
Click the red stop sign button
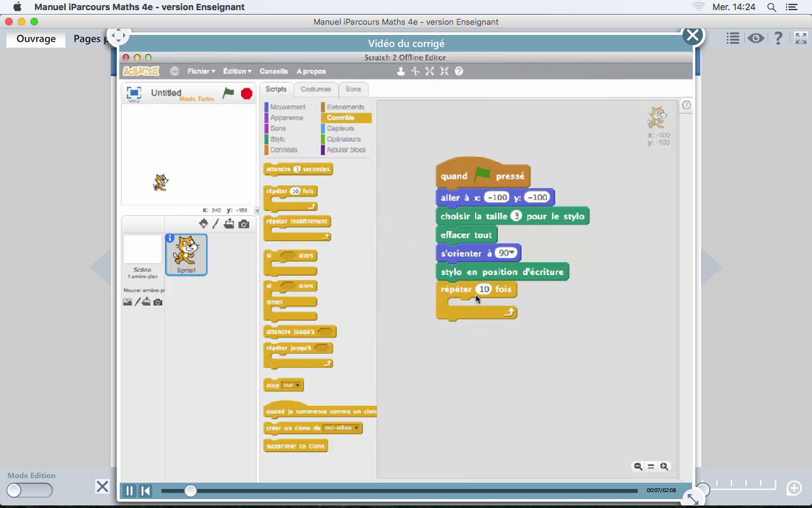coord(247,94)
